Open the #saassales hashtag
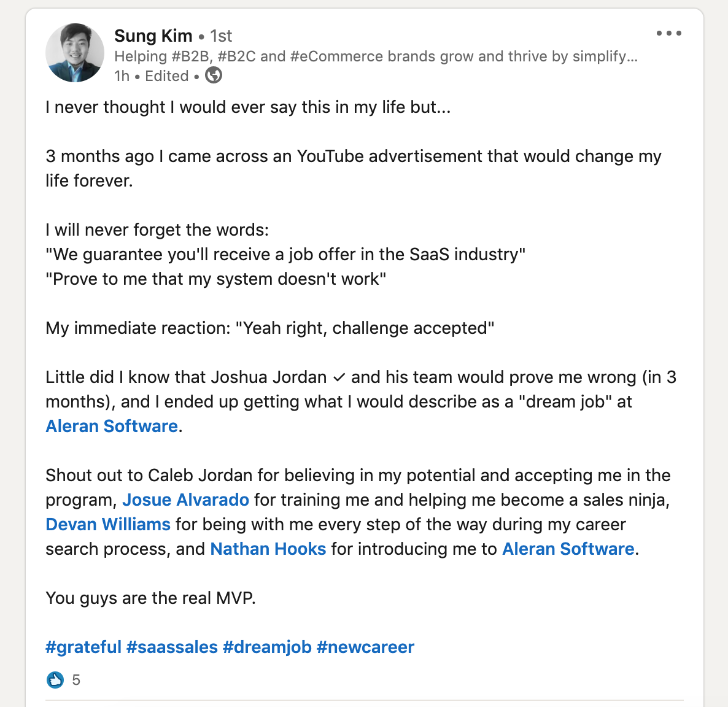728x707 pixels. pos(172,647)
